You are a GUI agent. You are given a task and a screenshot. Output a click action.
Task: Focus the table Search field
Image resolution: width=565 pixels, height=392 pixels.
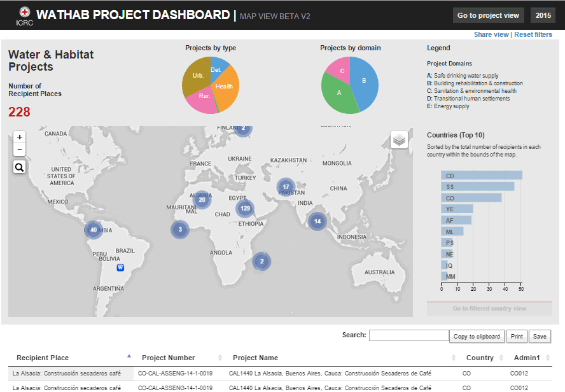(408, 335)
